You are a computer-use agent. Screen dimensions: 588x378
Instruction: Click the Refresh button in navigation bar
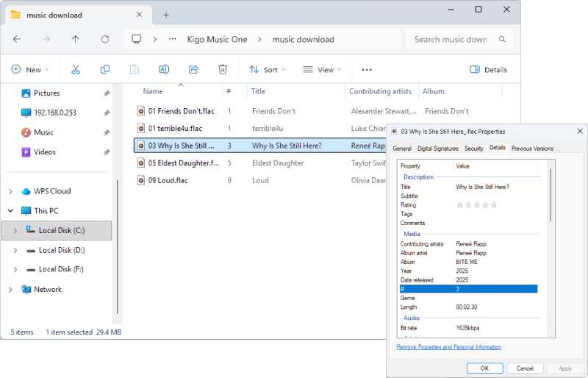point(105,40)
